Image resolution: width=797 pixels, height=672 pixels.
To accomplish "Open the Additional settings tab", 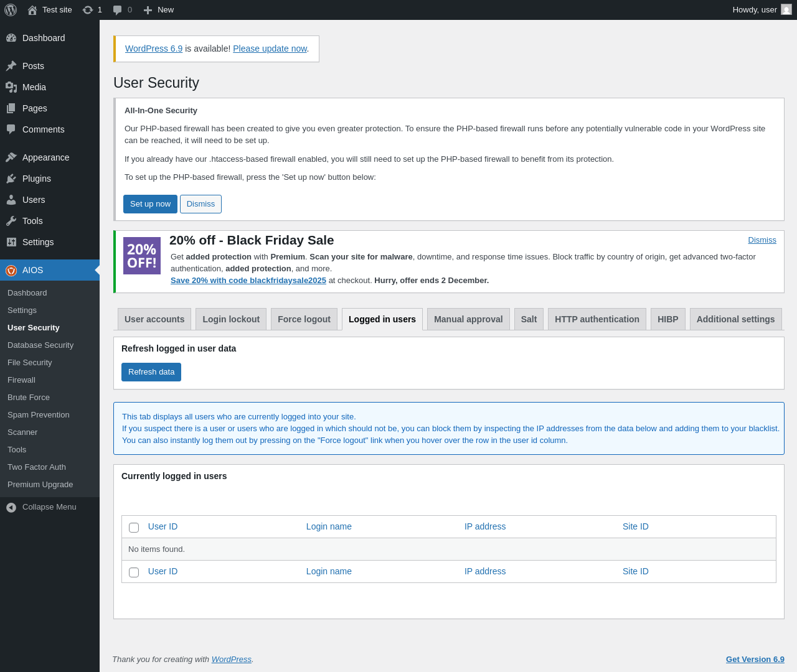I will pos(736,319).
